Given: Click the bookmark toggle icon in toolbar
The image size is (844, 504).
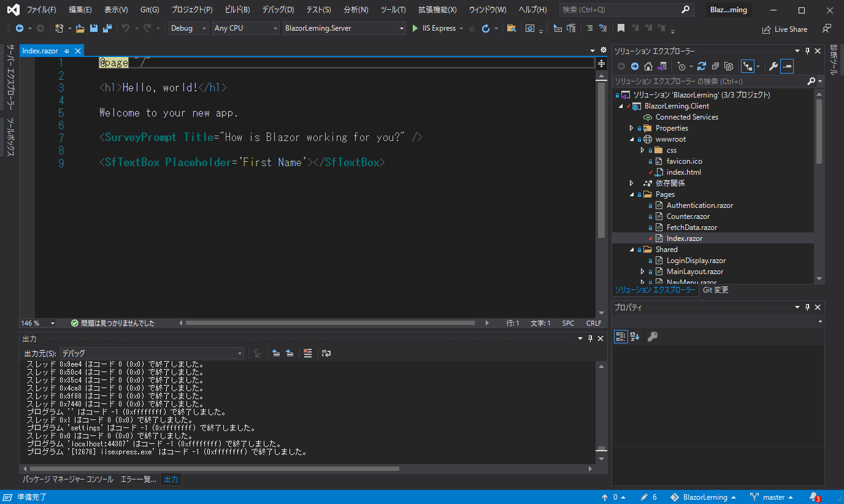Looking at the screenshot, I should click(x=621, y=28).
